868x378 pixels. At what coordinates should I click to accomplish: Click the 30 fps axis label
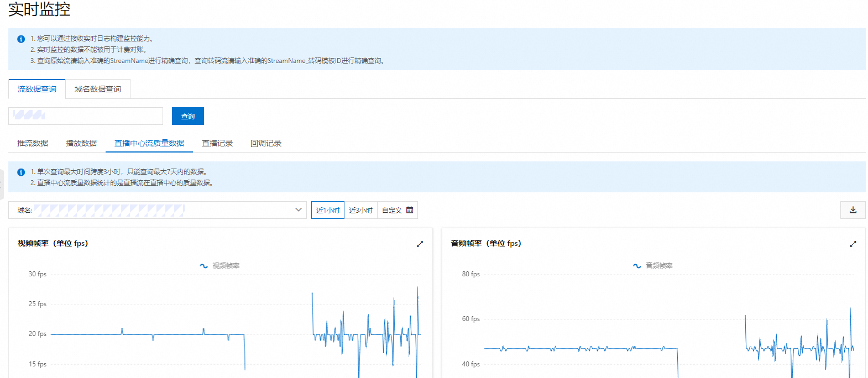(x=38, y=274)
